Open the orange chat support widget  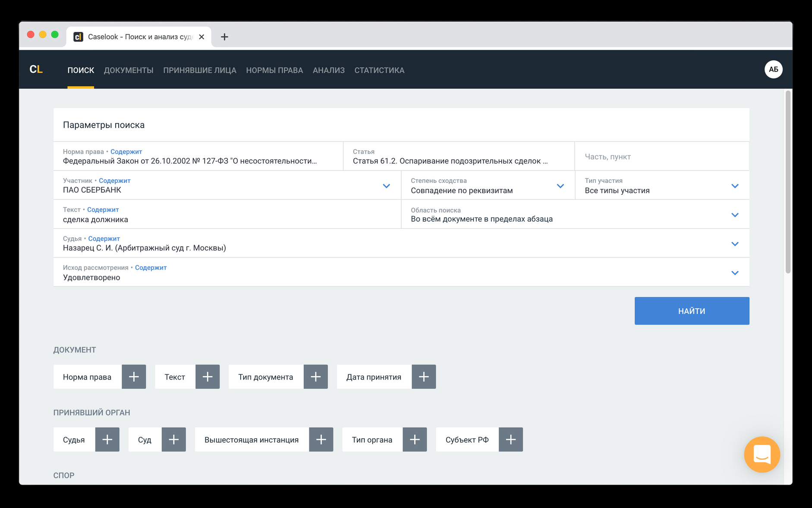click(x=762, y=455)
